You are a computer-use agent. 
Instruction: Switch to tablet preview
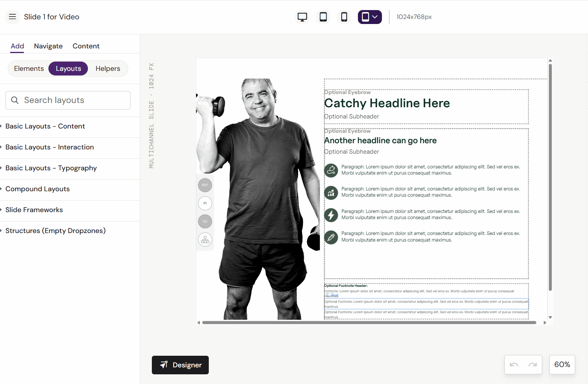coord(323,17)
